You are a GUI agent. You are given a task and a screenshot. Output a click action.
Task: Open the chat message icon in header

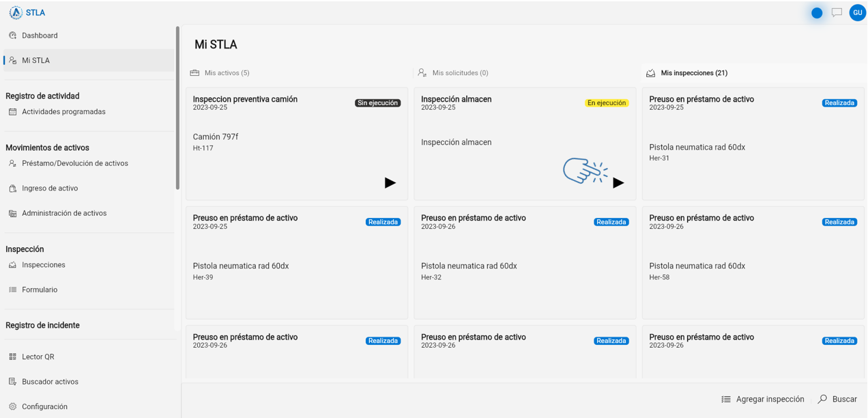pos(837,12)
